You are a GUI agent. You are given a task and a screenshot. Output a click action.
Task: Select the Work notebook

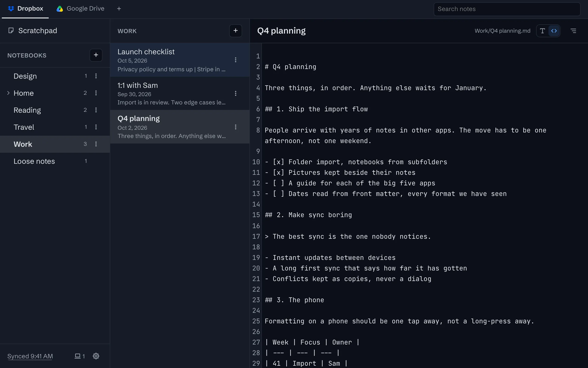[x=55, y=144]
